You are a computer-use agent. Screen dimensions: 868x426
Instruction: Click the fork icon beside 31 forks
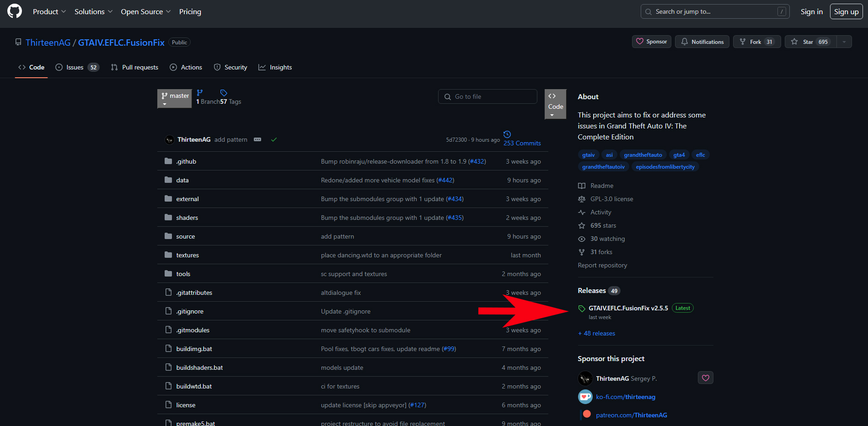(x=582, y=252)
